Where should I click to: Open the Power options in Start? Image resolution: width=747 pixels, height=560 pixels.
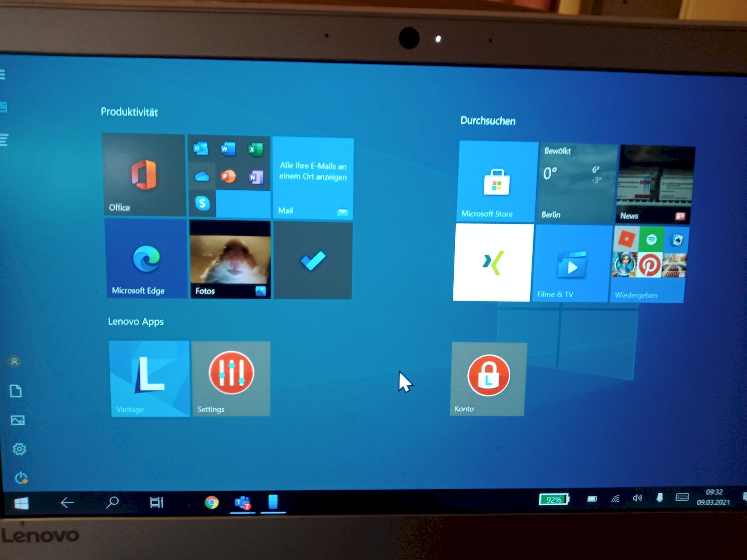pos(21,478)
